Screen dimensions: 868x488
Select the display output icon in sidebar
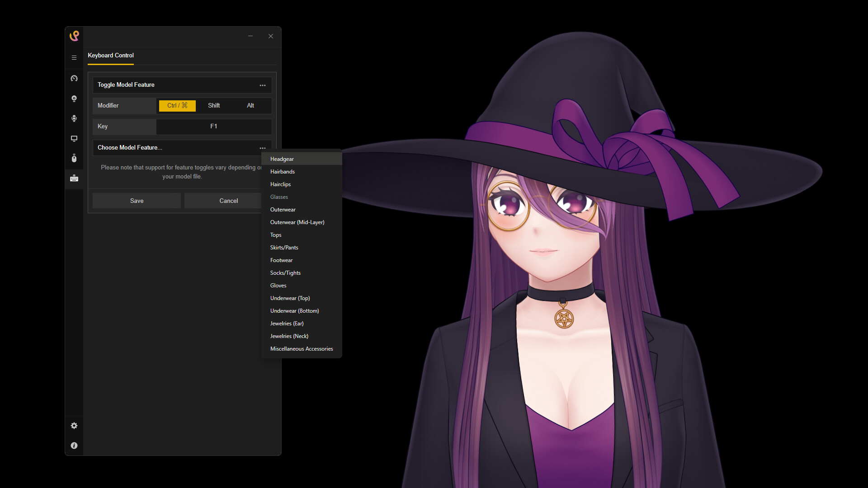74,138
